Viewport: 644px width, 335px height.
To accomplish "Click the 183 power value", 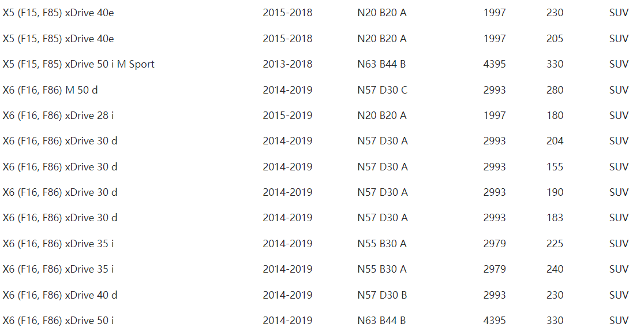I will (x=555, y=218).
